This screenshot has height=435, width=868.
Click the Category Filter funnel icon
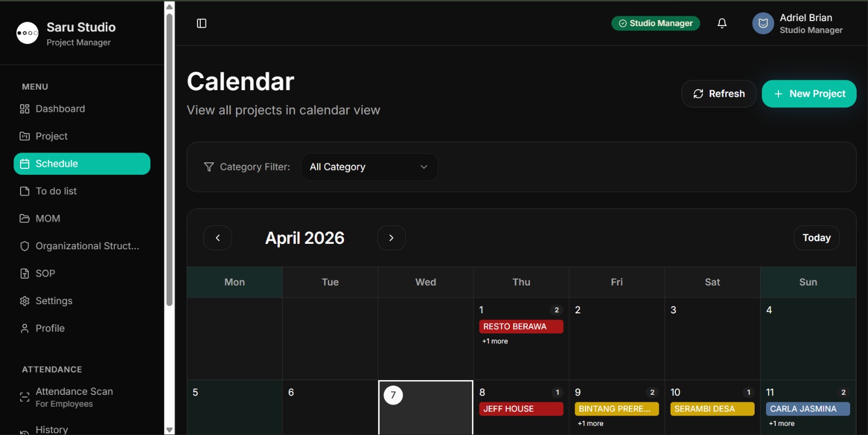[x=209, y=167]
